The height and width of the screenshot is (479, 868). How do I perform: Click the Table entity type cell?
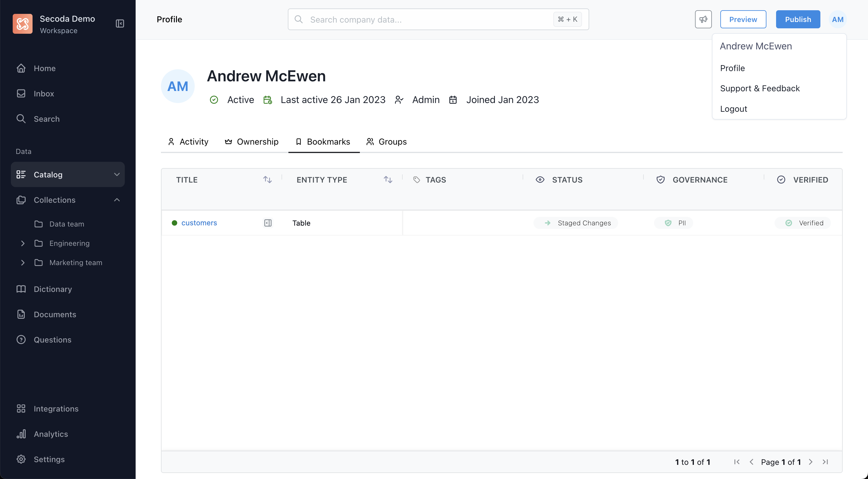[x=301, y=223]
